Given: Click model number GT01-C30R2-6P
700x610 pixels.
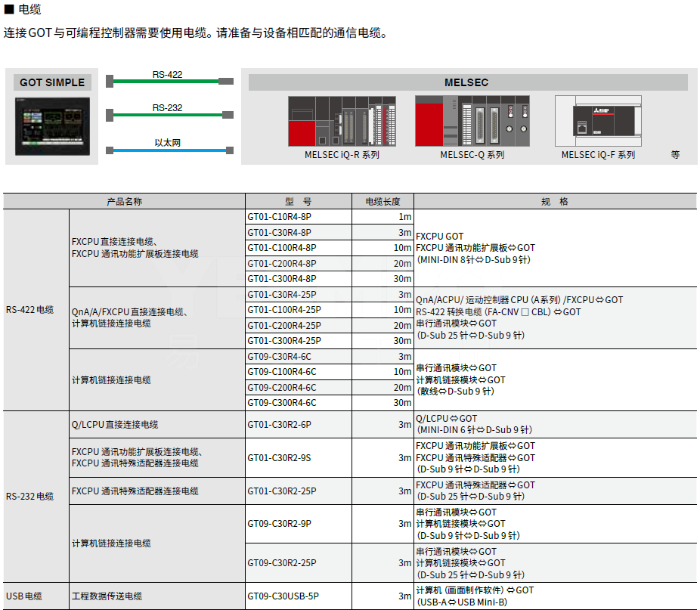Looking at the screenshot, I should point(279,425).
